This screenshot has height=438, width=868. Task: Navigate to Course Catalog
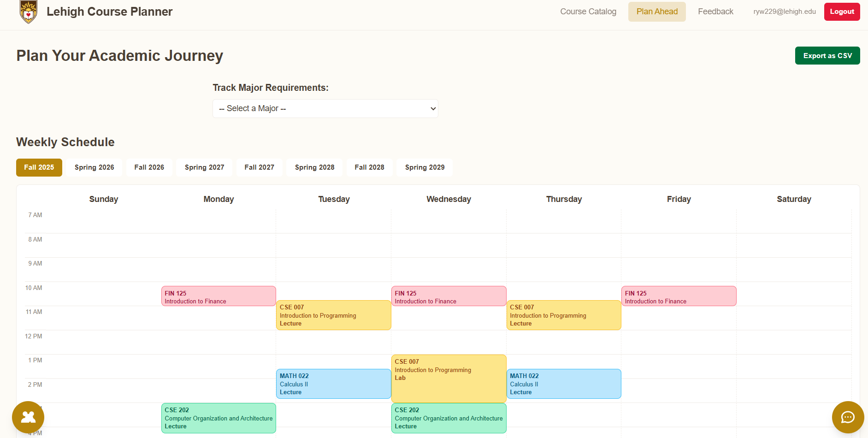pos(588,11)
